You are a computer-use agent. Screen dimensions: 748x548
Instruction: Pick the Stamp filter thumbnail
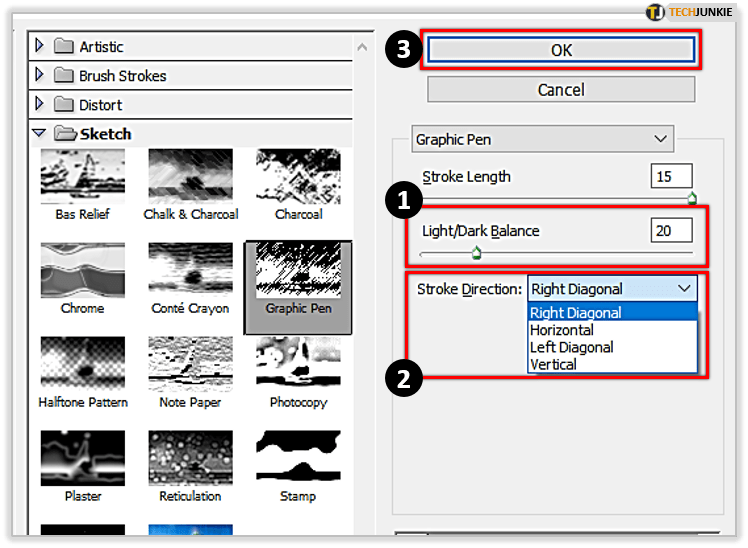coord(298,457)
